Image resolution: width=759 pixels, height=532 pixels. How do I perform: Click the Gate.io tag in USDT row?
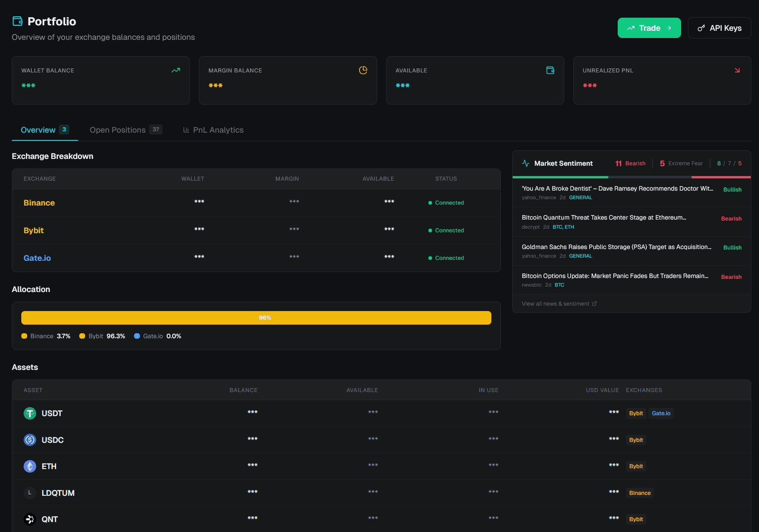pyautogui.click(x=661, y=413)
